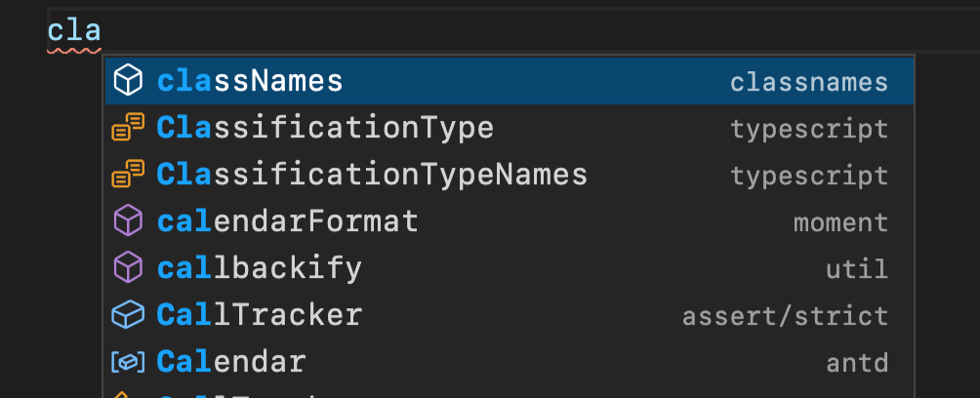Screen dimensions: 980x398
Task: Click the 'assert/strict' module label
Action: click(785, 316)
